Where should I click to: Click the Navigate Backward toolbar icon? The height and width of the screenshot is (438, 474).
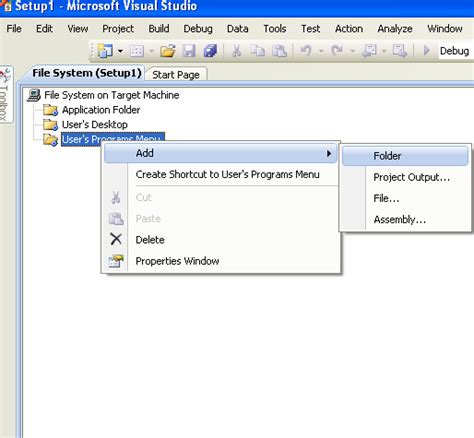pyautogui.click(x=370, y=51)
